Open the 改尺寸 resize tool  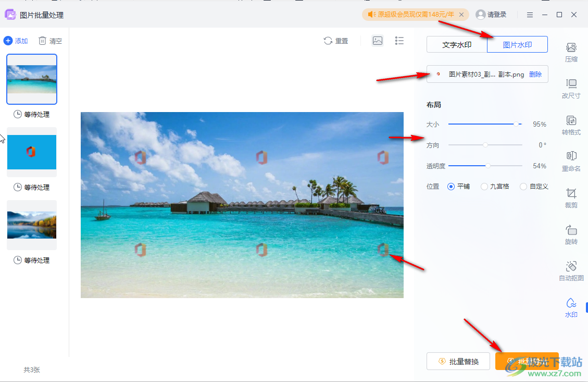(x=571, y=89)
